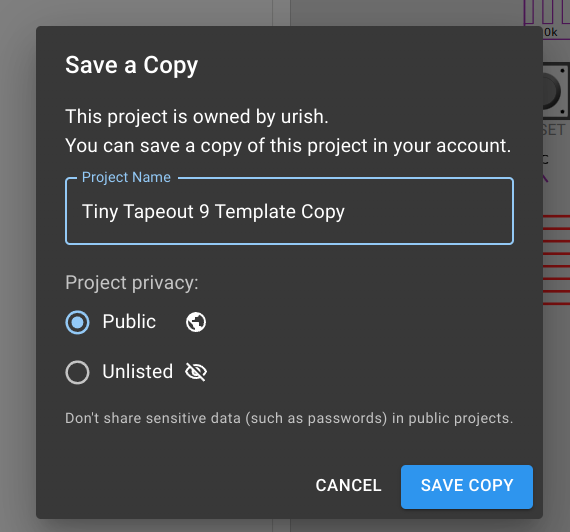Click the dimmed backdrop left of the dialog

(x=18, y=266)
